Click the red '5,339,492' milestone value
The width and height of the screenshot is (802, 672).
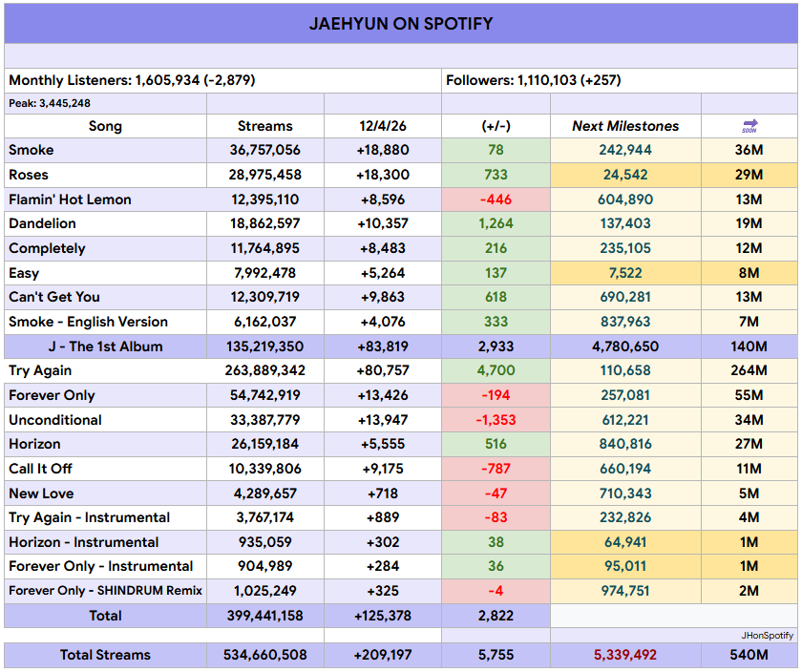point(625,655)
